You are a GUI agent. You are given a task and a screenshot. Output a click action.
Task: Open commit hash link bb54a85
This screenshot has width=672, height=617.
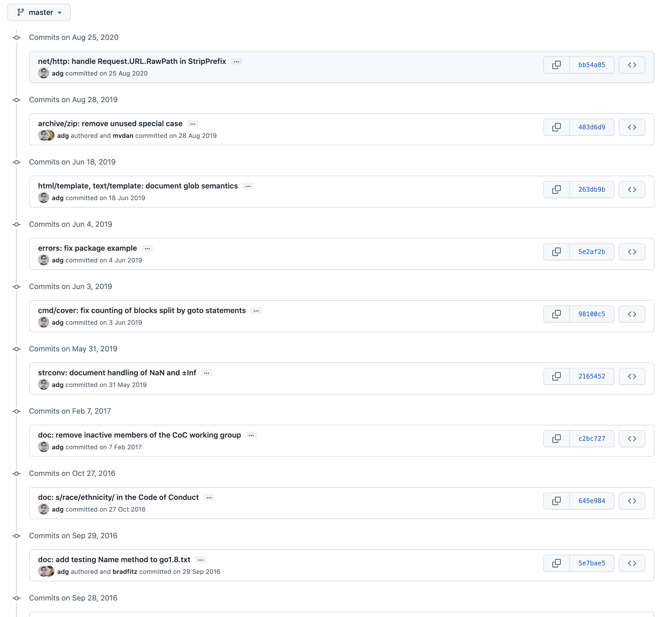tap(591, 65)
